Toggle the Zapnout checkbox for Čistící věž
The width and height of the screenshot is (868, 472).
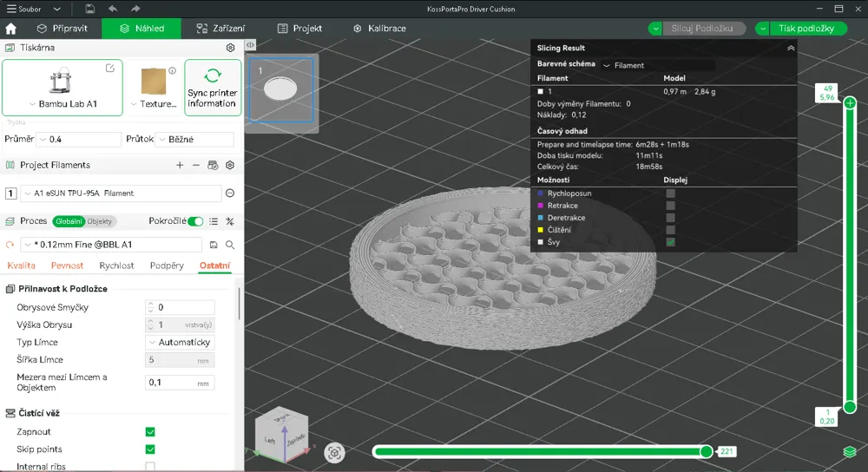coord(150,431)
